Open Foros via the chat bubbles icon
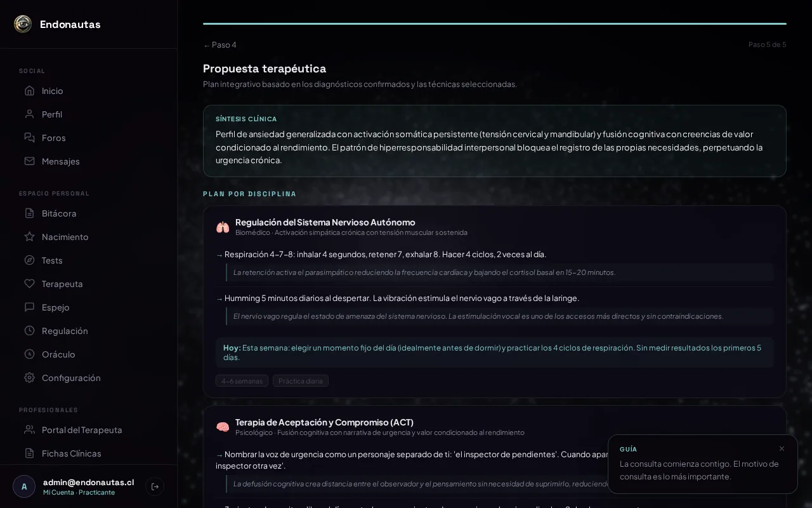 tap(29, 138)
